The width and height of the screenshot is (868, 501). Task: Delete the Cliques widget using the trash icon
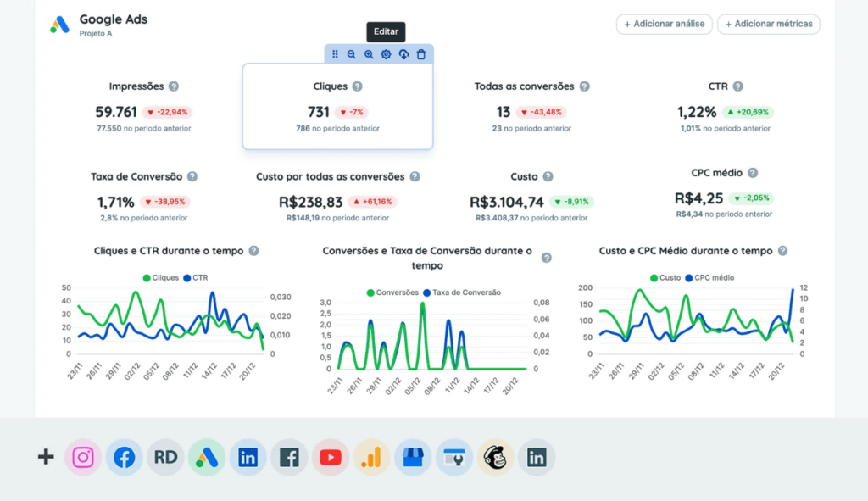tap(420, 53)
